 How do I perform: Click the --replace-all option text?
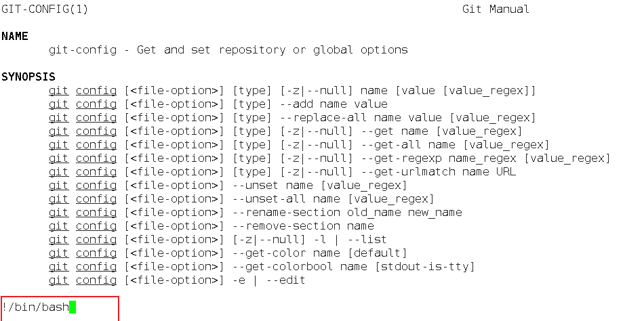tap(323, 118)
